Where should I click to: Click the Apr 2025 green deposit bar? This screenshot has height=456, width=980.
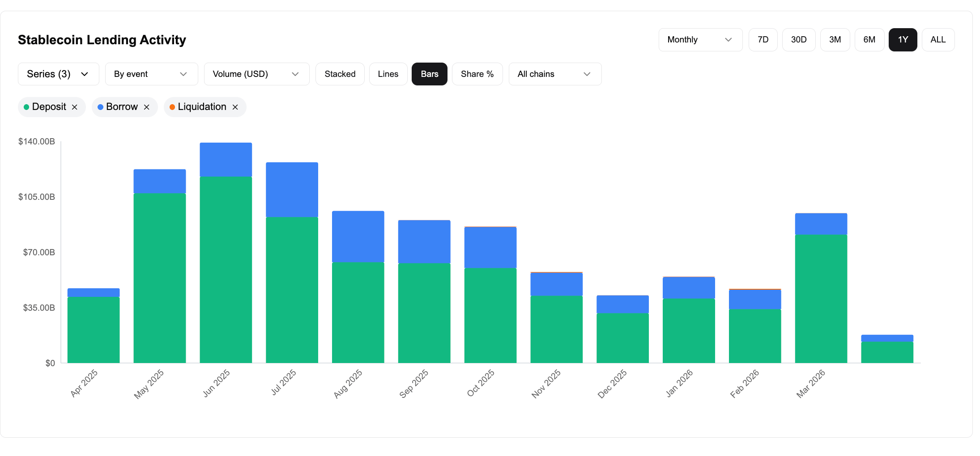(94, 330)
